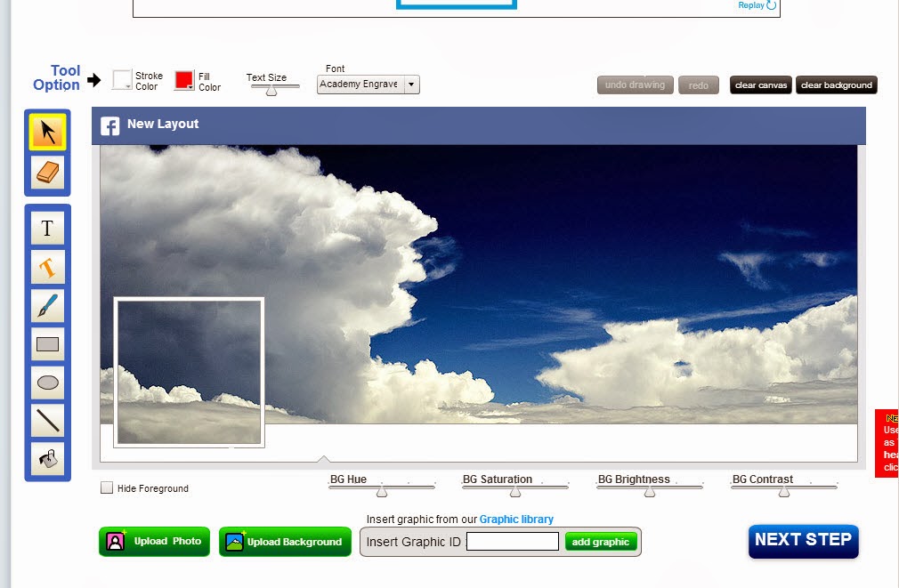The image size is (899, 588).
Task: Click the Tool Option label
Action: coord(56,78)
